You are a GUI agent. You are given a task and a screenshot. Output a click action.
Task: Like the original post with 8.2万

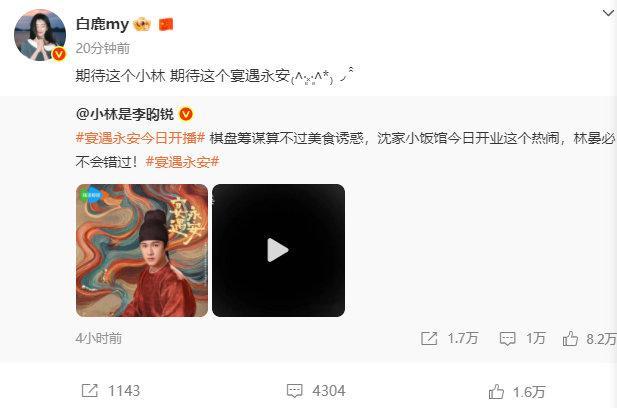(570, 338)
